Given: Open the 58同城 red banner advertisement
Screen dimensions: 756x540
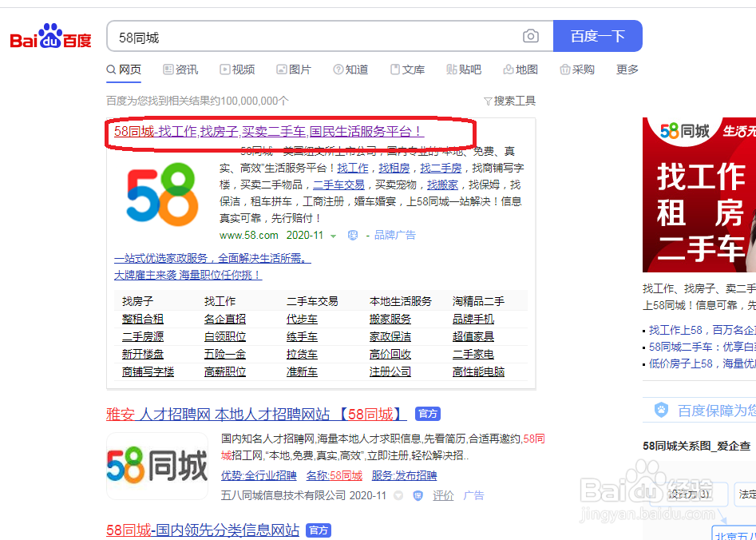Looking at the screenshot, I should click(x=699, y=195).
